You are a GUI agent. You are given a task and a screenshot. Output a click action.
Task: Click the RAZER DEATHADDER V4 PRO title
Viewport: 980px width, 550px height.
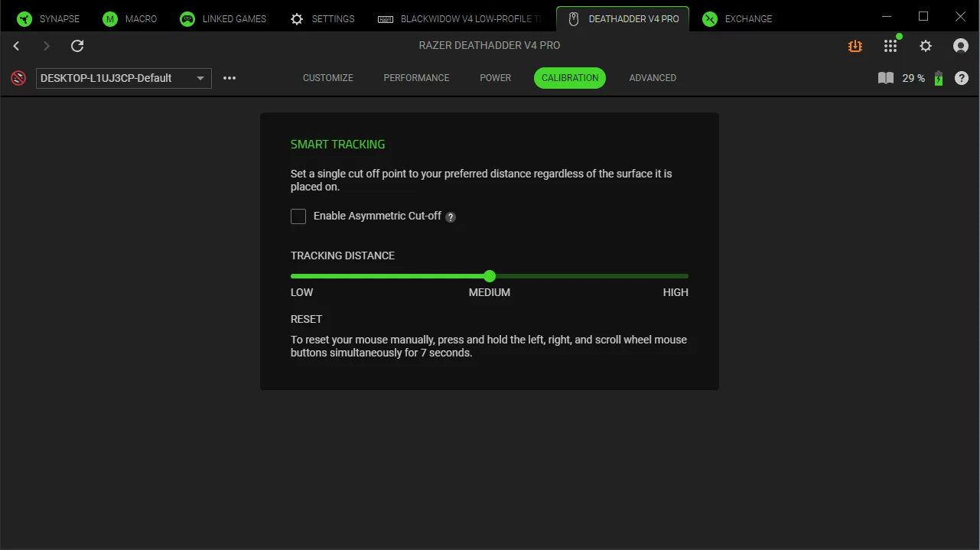(490, 46)
